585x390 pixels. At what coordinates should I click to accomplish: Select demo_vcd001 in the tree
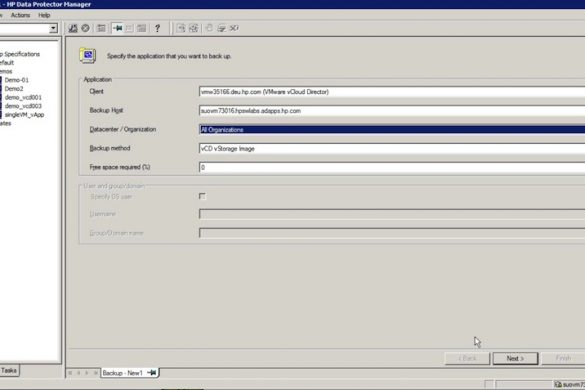coord(23,97)
